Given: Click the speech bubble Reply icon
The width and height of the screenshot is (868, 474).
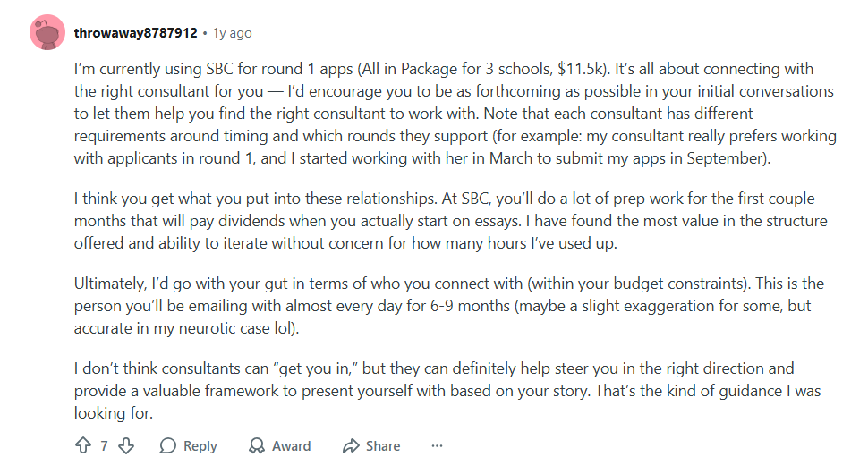Looking at the screenshot, I should point(167,446).
